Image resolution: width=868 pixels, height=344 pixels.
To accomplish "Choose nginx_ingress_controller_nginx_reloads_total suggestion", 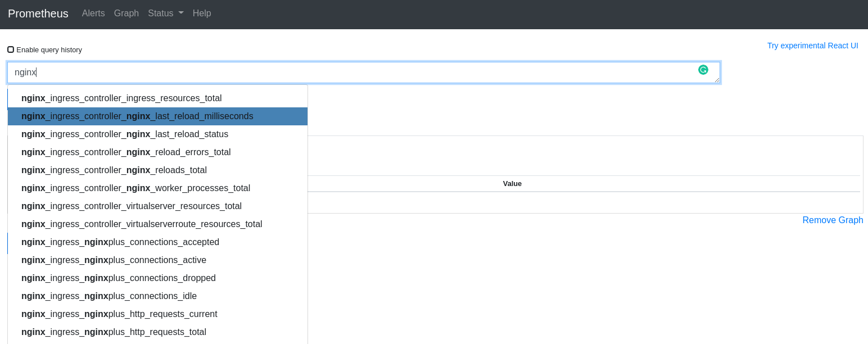I will coord(157,170).
